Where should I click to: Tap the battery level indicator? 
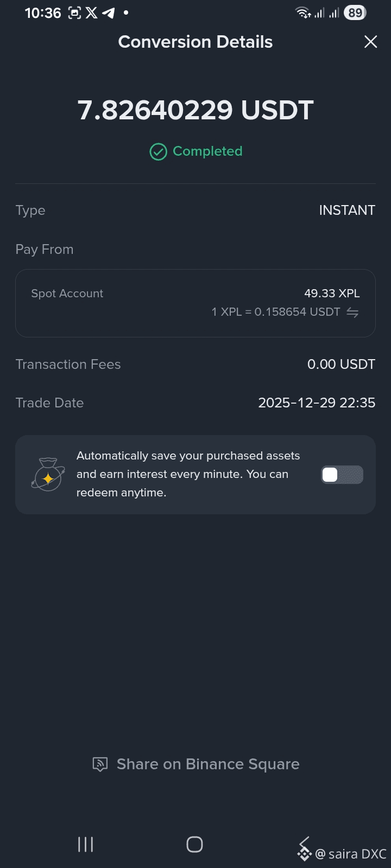tap(355, 13)
